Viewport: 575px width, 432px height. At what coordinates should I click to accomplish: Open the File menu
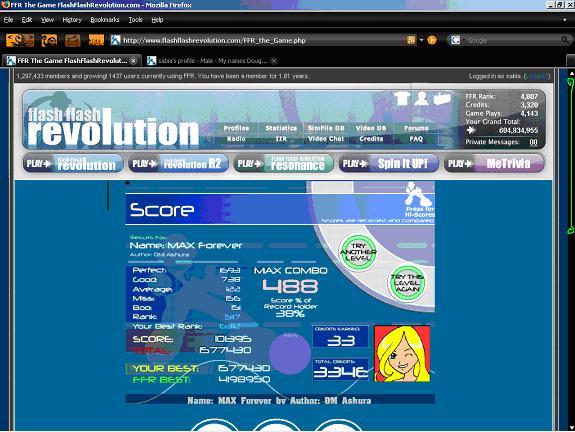(x=8, y=20)
